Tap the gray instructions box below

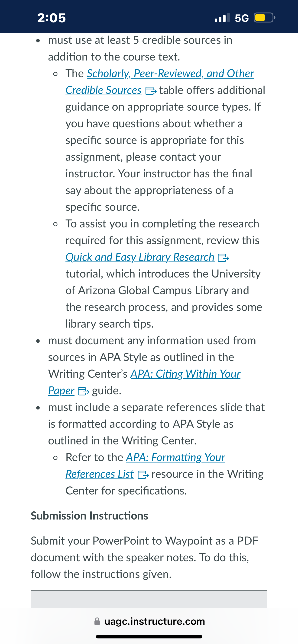coord(149,599)
